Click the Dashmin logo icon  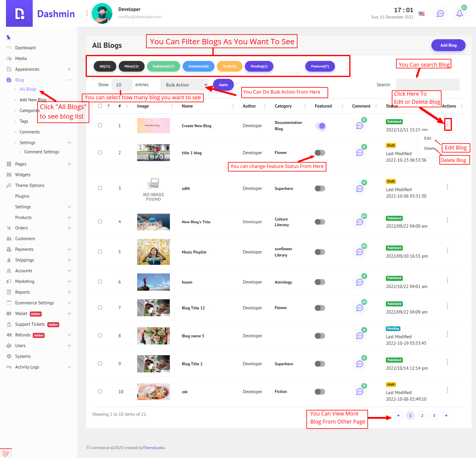pos(19,13)
